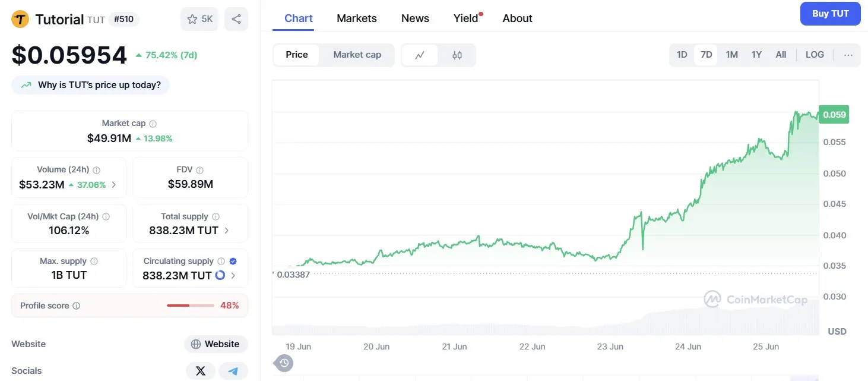Viewport: 868px width, 381px height.
Task: Click the 1B TUT max supply value
Action: point(69,275)
